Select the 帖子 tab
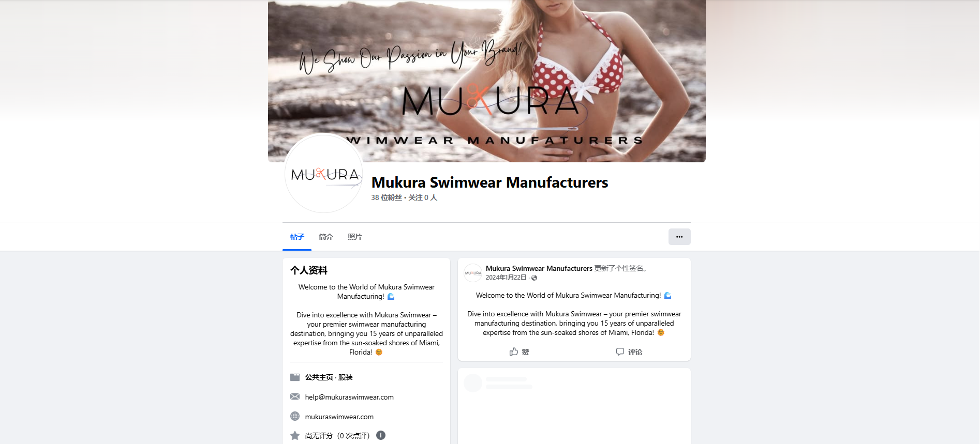Screen dimensions: 980x444 (x=297, y=237)
